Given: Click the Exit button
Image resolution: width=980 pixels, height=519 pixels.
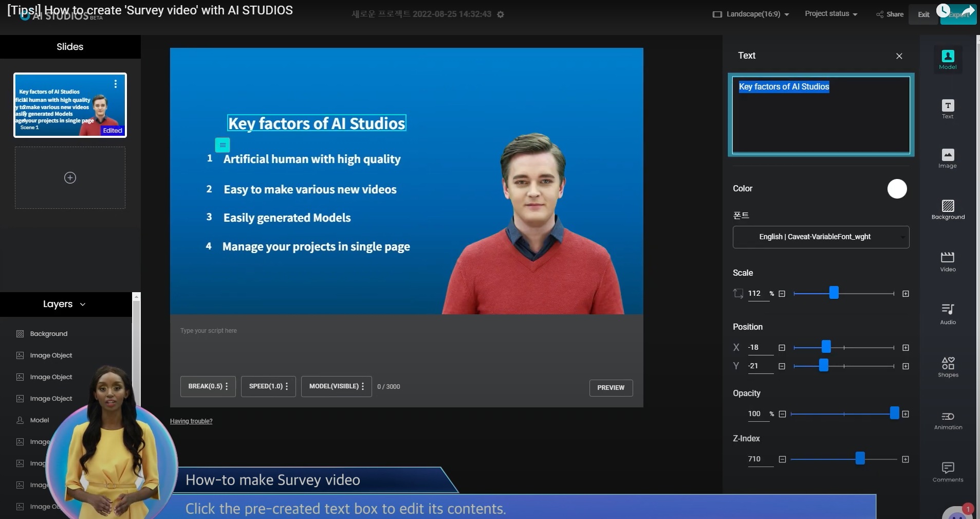Looking at the screenshot, I should 923,14.
